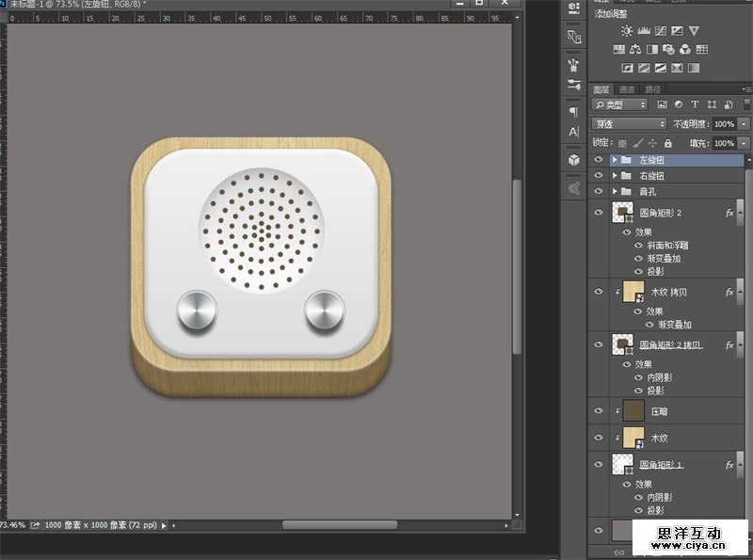Image resolution: width=753 pixels, height=560 pixels.
Task: Add a Color Balance adjustment (scales icon)
Action: (x=635, y=49)
